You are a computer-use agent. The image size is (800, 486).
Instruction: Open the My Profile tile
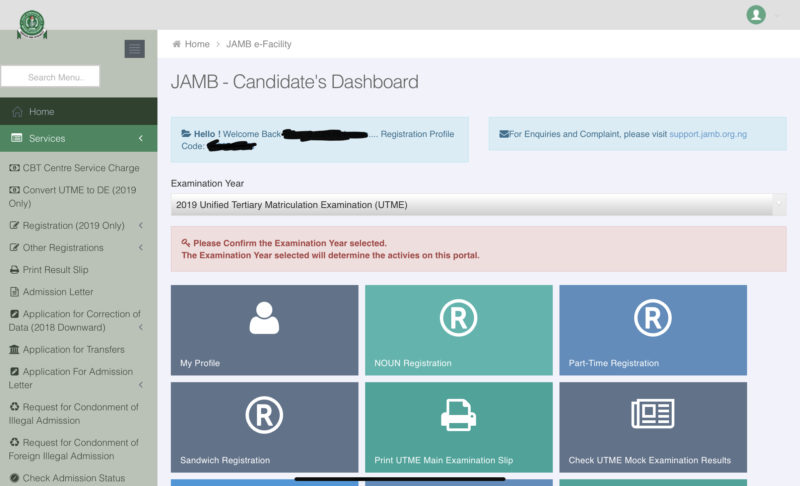click(x=264, y=330)
